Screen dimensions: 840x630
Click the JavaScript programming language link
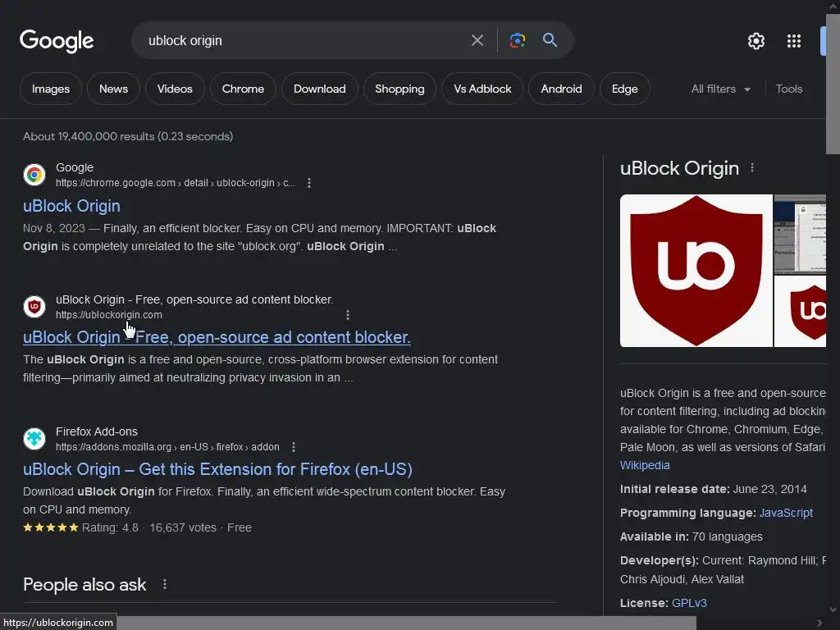[786, 513]
